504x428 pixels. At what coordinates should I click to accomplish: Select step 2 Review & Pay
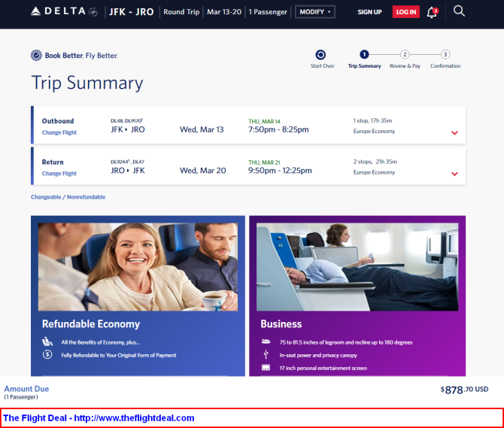click(x=405, y=55)
